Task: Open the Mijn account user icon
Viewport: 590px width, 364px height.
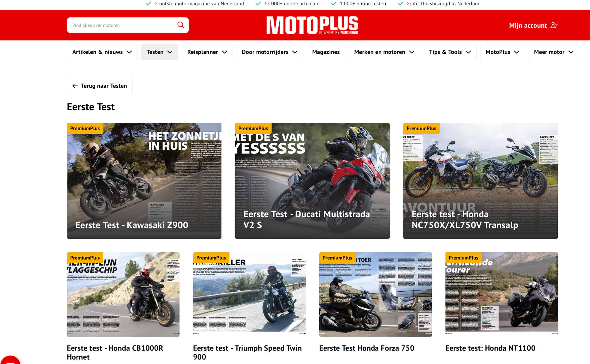Action: point(554,25)
